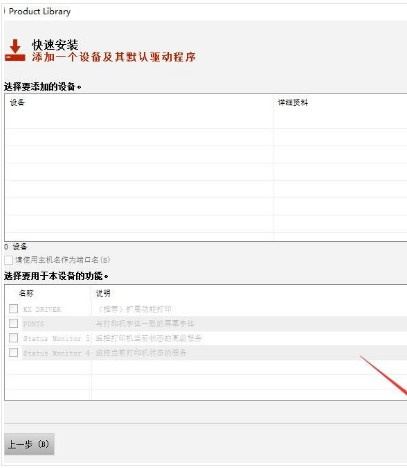Toggle the use host name as port name checkbox
The width and height of the screenshot is (407, 468).
point(9,260)
